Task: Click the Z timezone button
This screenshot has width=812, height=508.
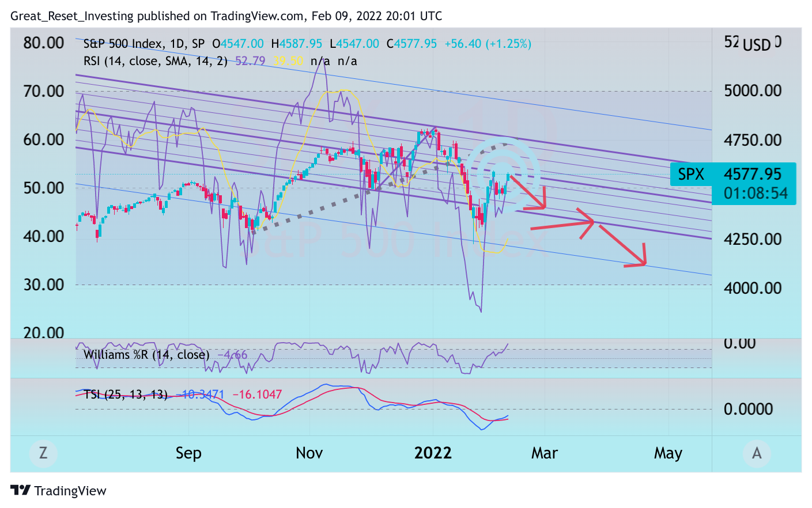Action: pyautogui.click(x=43, y=453)
